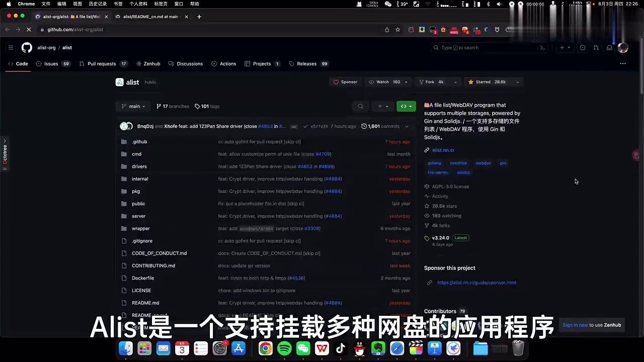Open the Releases tab
The width and height of the screenshot is (644, 362).
tap(308, 64)
